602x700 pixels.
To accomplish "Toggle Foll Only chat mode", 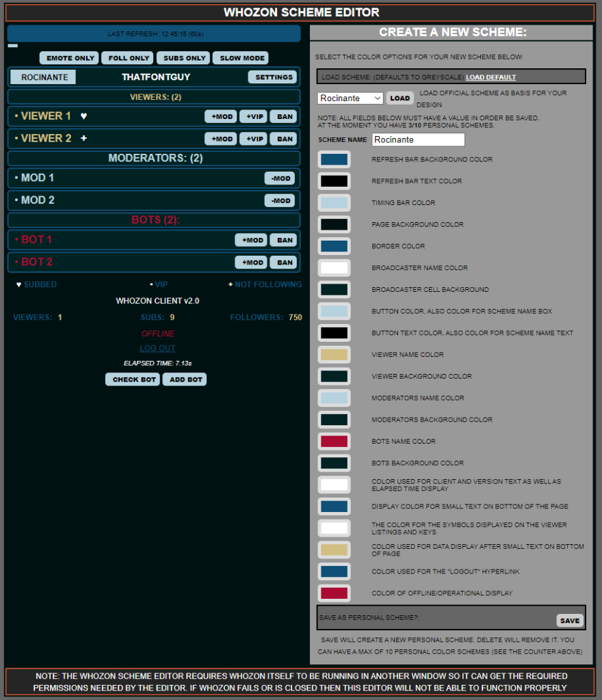I will [128, 58].
